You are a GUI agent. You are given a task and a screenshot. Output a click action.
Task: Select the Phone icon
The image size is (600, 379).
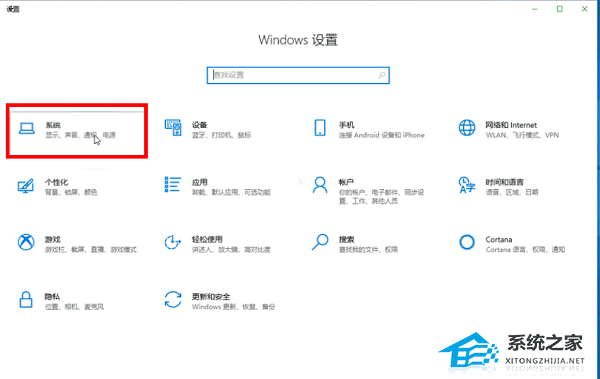point(320,127)
